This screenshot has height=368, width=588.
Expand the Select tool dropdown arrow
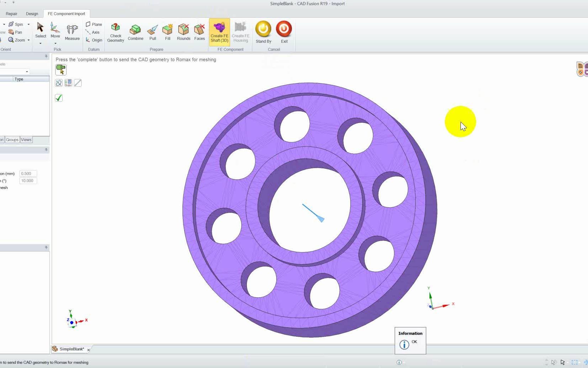tap(40, 44)
